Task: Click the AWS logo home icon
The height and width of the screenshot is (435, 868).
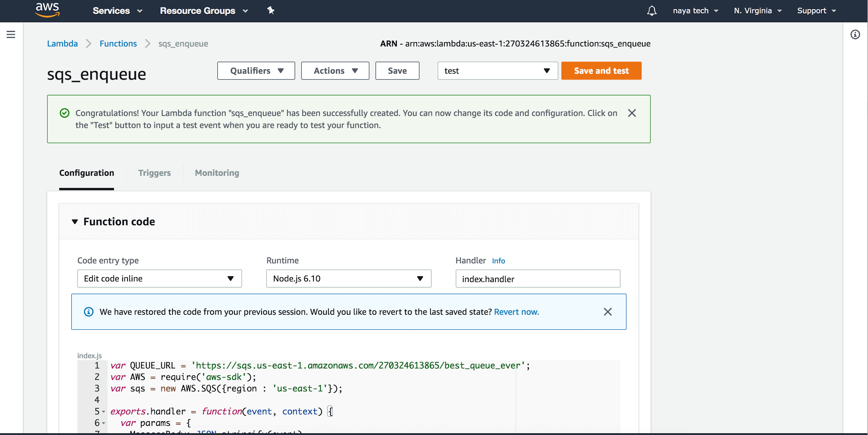Action: coord(48,10)
